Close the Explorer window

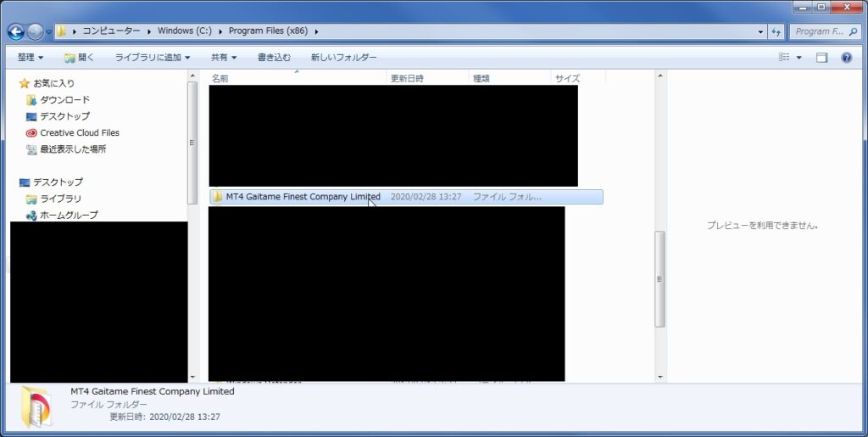click(x=847, y=7)
